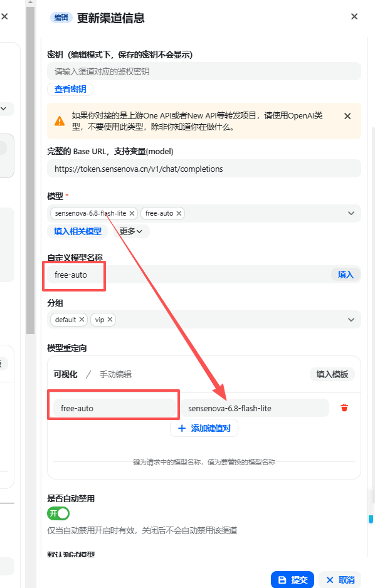
Task: Switch to 可视化 editing tab
Action: pyautogui.click(x=65, y=374)
